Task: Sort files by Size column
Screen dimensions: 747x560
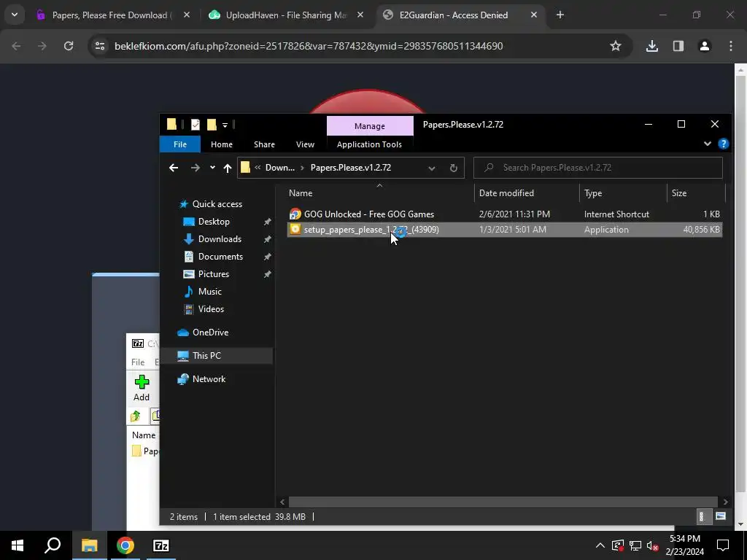Action: coord(679,192)
